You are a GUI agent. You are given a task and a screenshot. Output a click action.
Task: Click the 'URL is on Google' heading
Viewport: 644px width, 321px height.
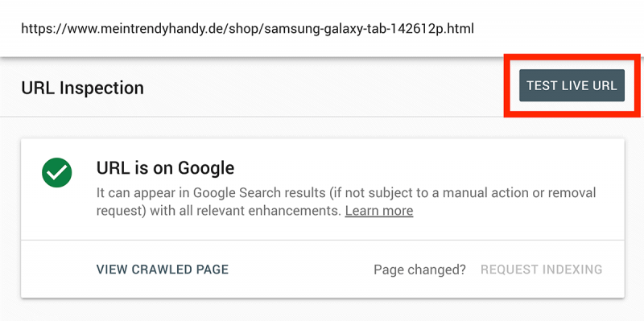click(166, 168)
